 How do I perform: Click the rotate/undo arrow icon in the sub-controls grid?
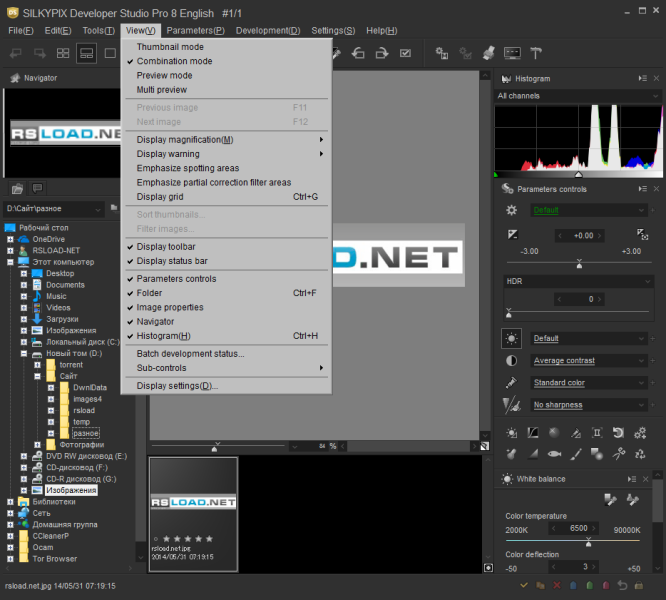[x=618, y=433]
